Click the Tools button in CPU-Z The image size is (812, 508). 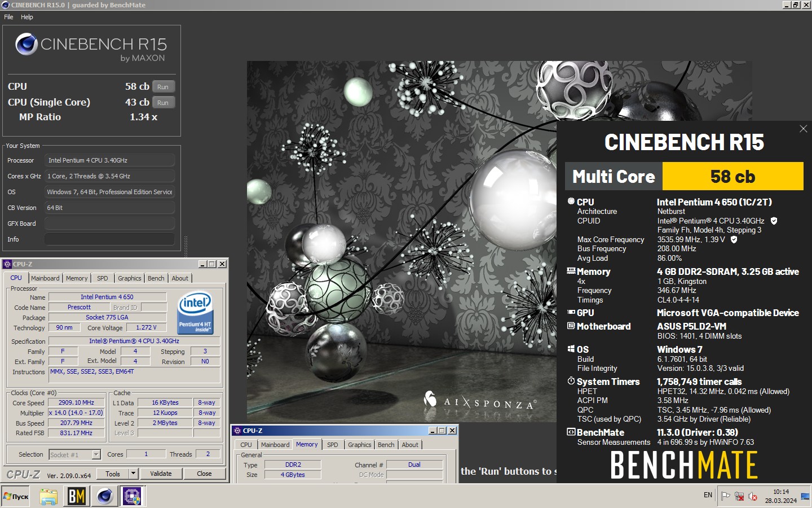(113, 474)
